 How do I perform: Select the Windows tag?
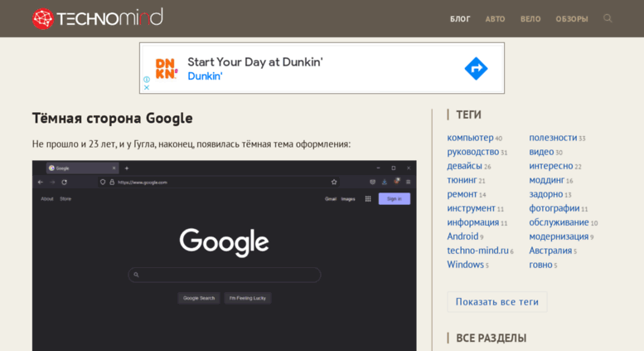point(465,264)
